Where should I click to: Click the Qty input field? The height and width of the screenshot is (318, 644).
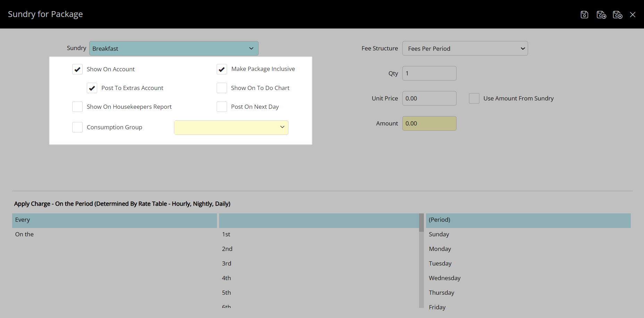point(429,73)
